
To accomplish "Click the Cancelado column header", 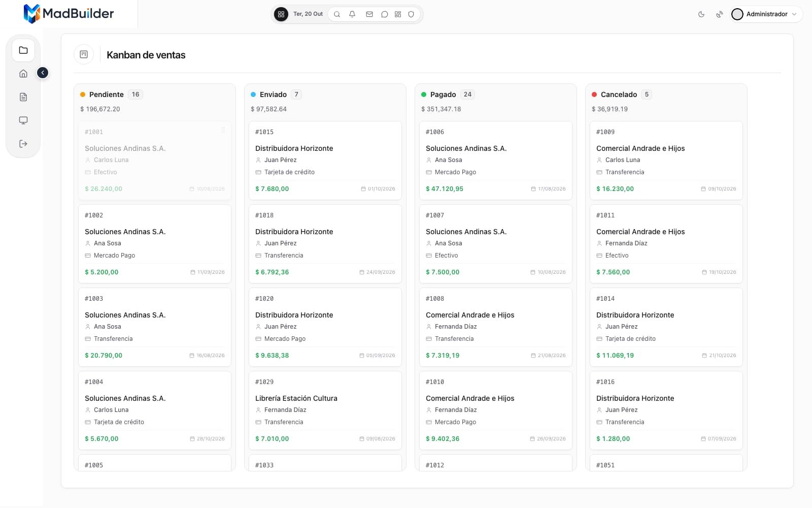I will pyautogui.click(x=619, y=94).
